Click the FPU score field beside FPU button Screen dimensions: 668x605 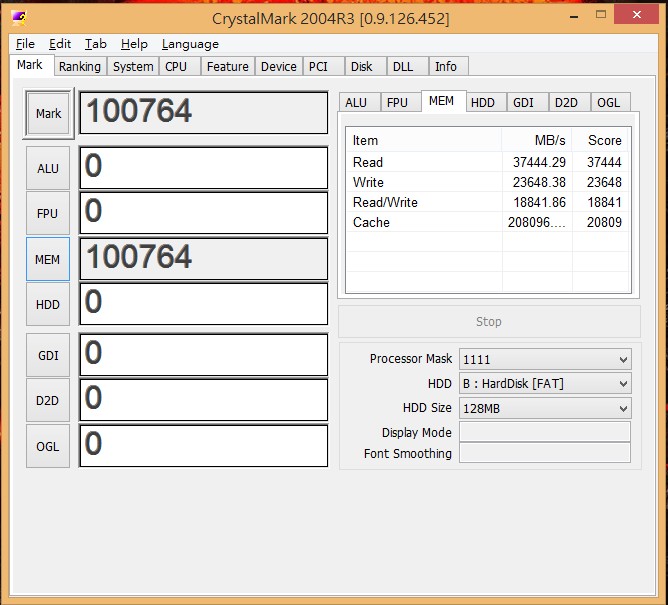(x=204, y=213)
